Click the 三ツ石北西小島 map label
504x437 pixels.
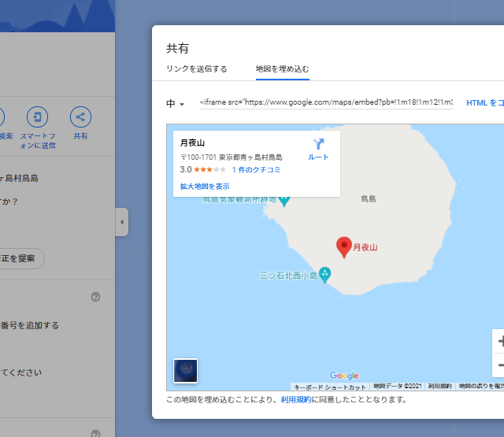[x=288, y=276]
